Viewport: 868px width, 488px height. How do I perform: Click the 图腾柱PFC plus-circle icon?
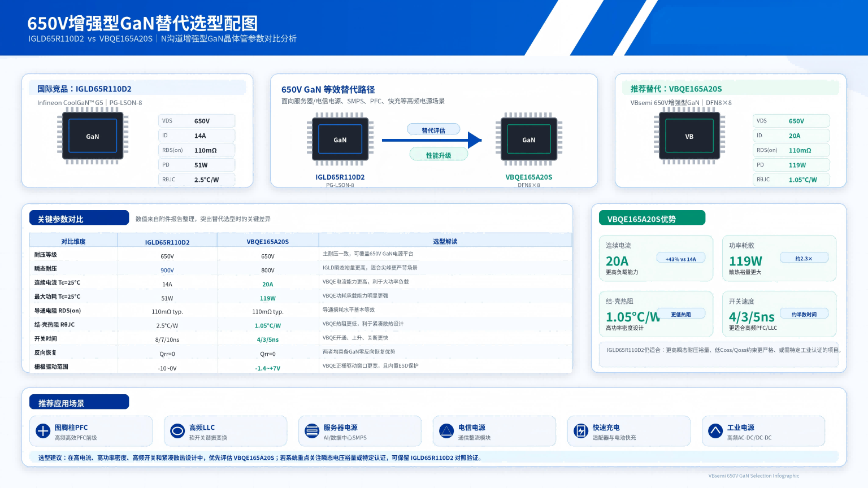[x=43, y=431]
